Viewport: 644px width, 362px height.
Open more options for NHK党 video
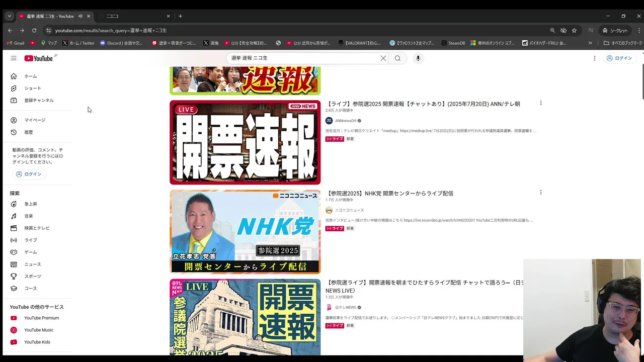point(541,193)
